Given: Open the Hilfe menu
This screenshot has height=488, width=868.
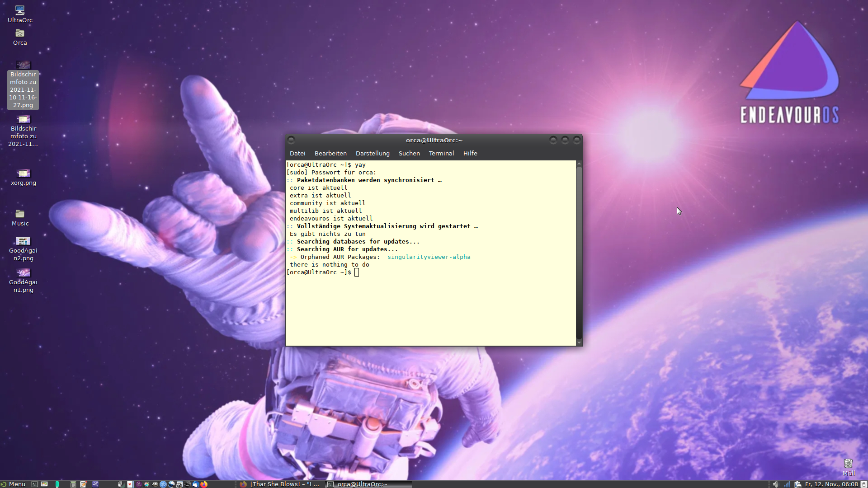Looking at the screenshot, I should click(x=470, y=153).
